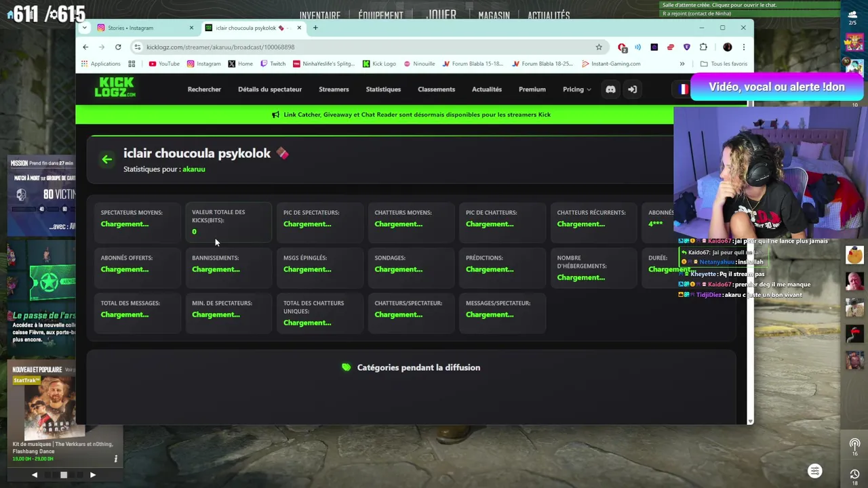Image resolution: width=868 pixels, height=488 pixels.
Task: Go to Streamers in the navbar
Action: coord(334,89)
